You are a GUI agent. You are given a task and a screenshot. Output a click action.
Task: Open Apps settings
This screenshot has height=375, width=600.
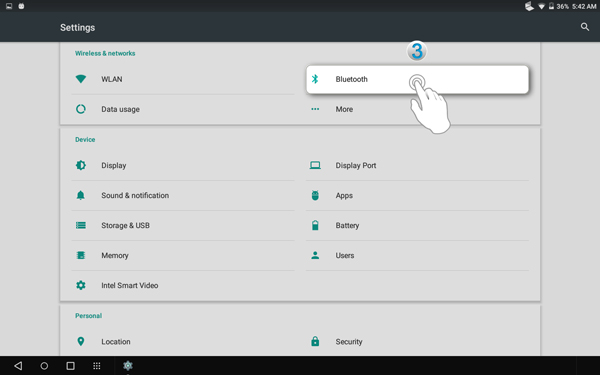[x=417, y=195]
